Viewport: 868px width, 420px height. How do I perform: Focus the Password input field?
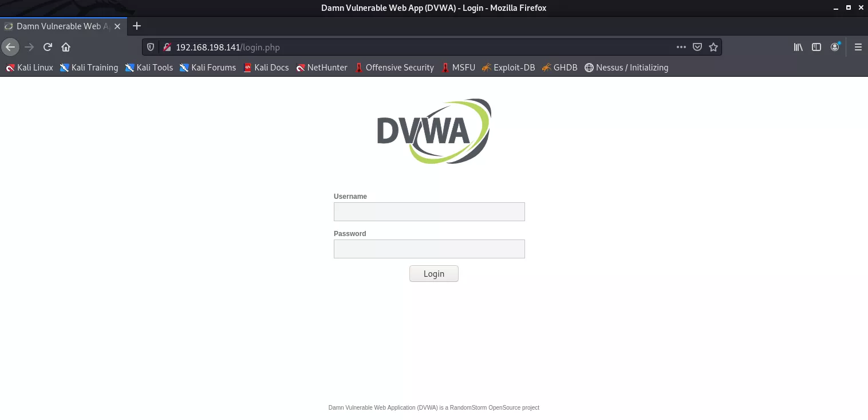pos(429,249)
